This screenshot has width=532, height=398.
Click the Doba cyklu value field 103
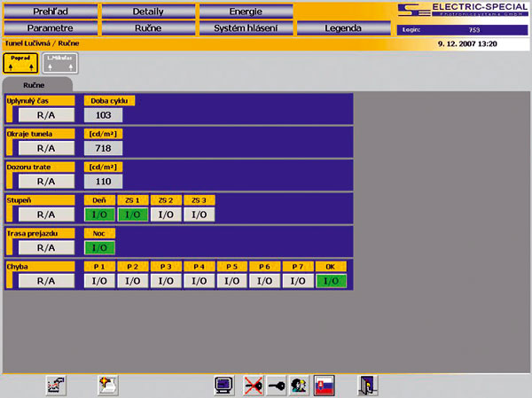point(103,114)
